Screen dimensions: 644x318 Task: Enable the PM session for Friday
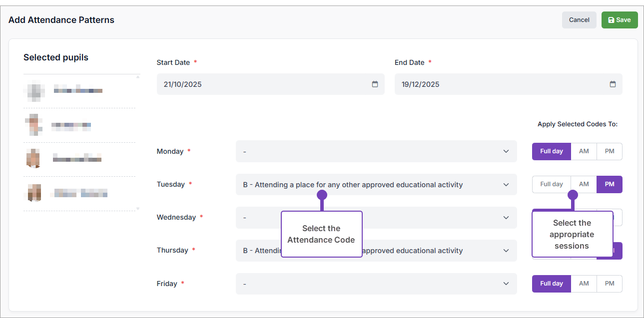609,284
